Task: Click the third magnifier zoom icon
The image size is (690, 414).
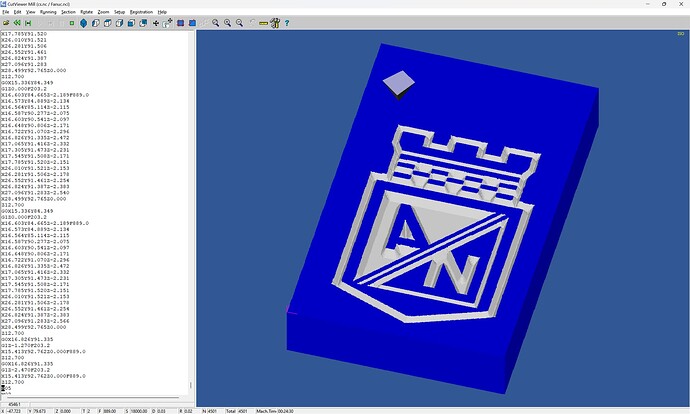Action: tap(239, 23)
